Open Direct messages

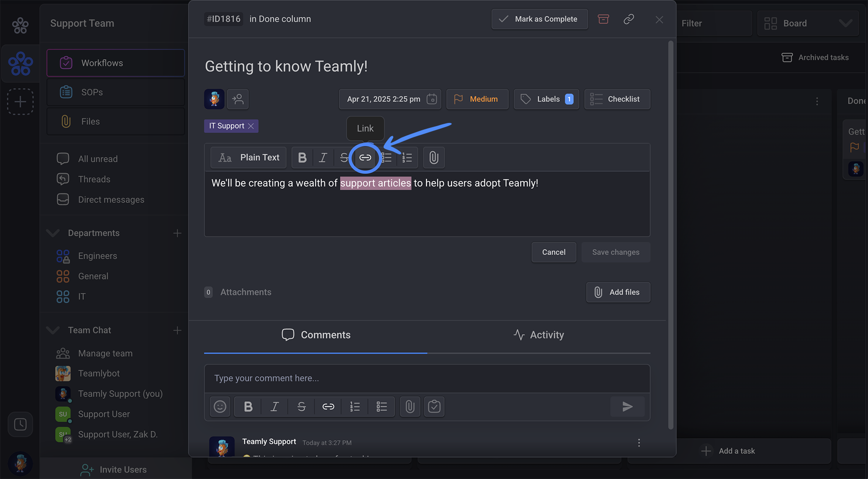(x=111, y=199)
